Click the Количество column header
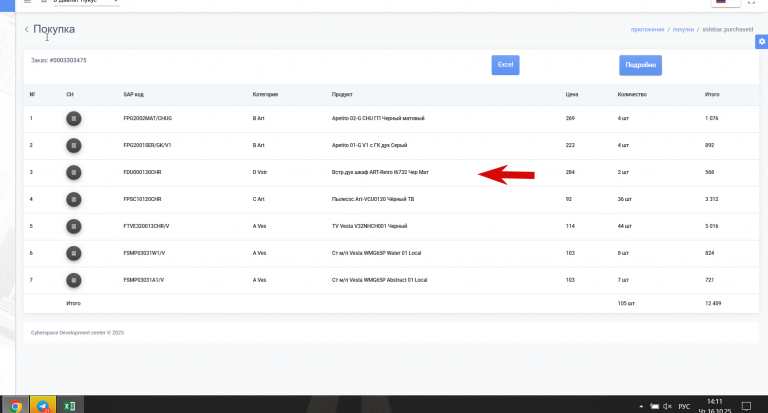Viewport: 768px width, 413px height. click(x=632, y=94)
